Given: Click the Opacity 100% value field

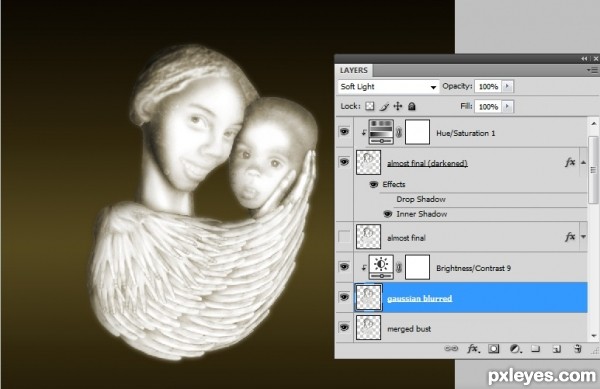Looking at the screenshot, I should pos(488,86).
